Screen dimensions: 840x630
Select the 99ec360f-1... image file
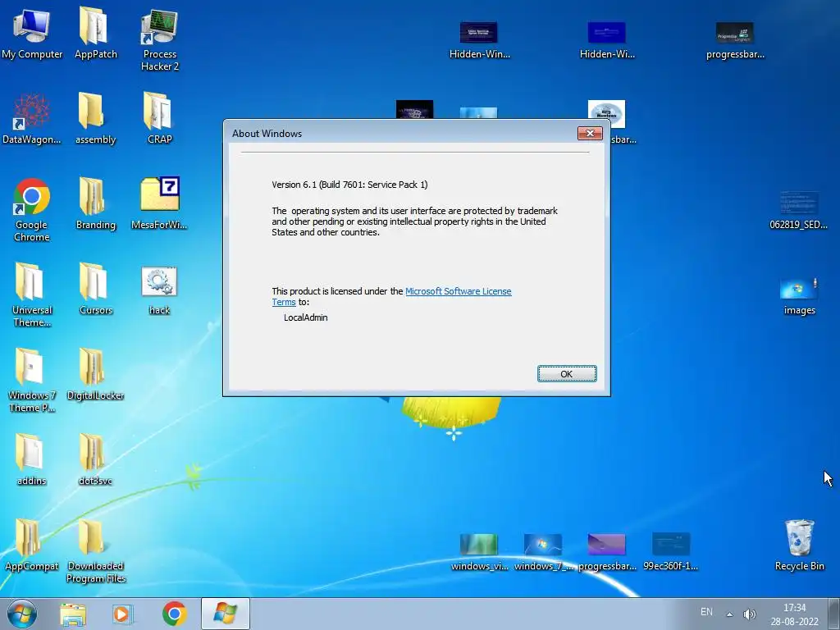point(671,552)
